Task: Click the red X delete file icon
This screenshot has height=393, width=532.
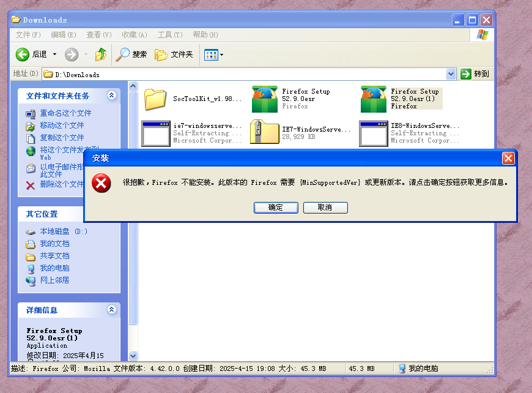Action: (x=31, y=185)
